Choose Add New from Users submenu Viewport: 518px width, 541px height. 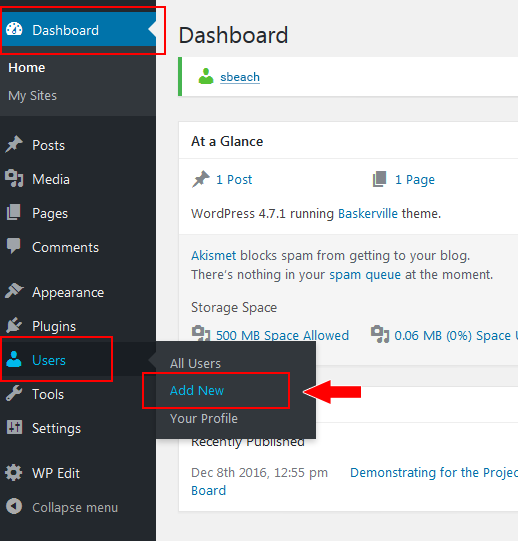197,391
